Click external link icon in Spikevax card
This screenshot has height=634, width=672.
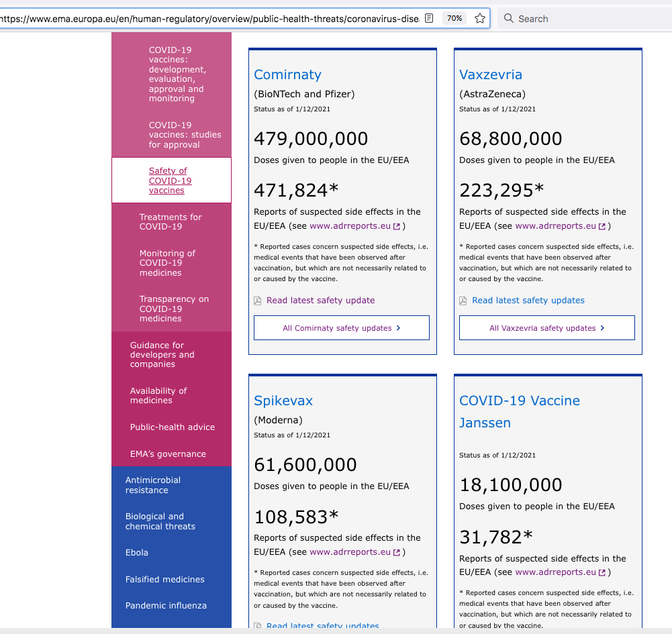397,552
